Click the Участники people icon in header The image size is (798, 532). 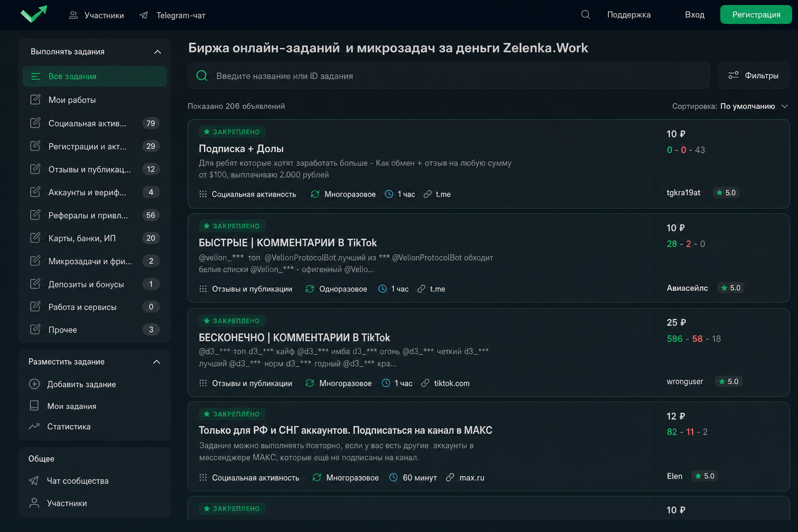click(x=74, y=15)
